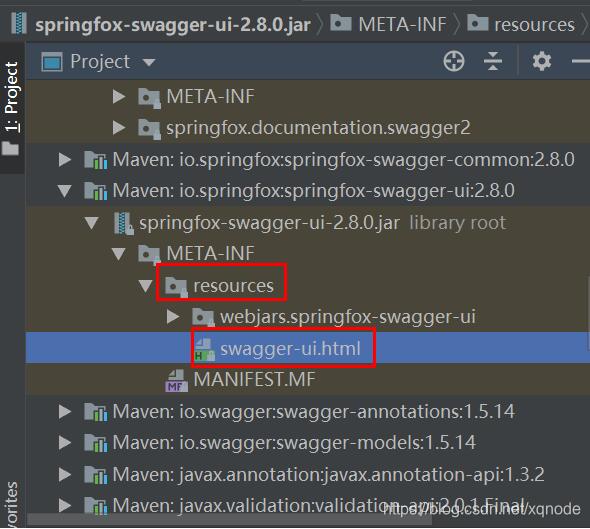Expand the Maven swagger-models:1.5.14 library
Screen dimensions: 590x529
(65, 442)
